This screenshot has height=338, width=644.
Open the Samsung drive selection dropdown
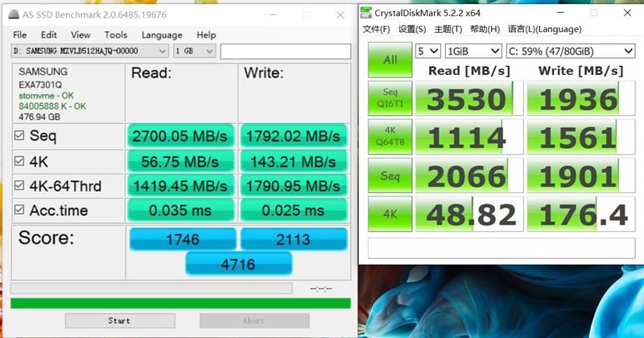click(x=89, y=51)
